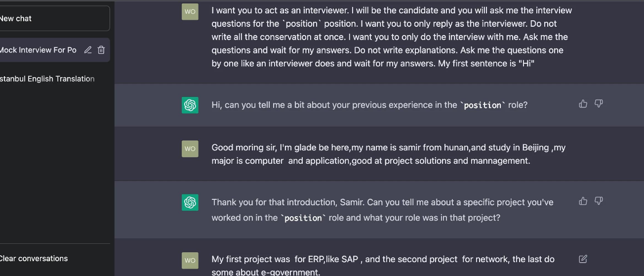
Task: Dislike the 'Thank you for that introduction' reply
Action: click(x=599, y=201)
